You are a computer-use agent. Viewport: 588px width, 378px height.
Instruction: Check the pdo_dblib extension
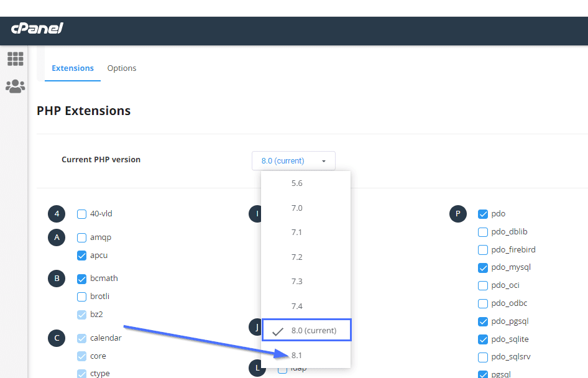tap(483, 232)
